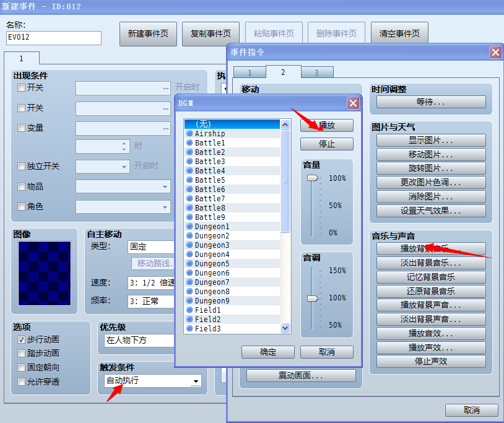Image resolution: width=504 pixels, height=423 pixels.
Task: Click the blue music icon beside Battle1
Action: click(189, 142)
